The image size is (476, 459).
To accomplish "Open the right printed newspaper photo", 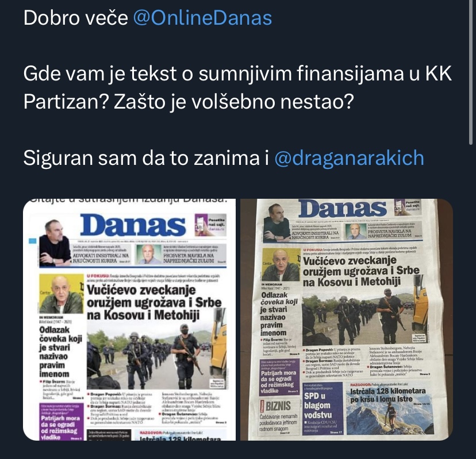I will 347,319.
